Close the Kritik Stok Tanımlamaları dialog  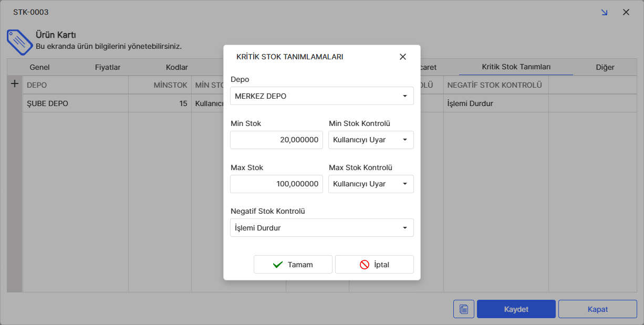(x=403, y=57)
